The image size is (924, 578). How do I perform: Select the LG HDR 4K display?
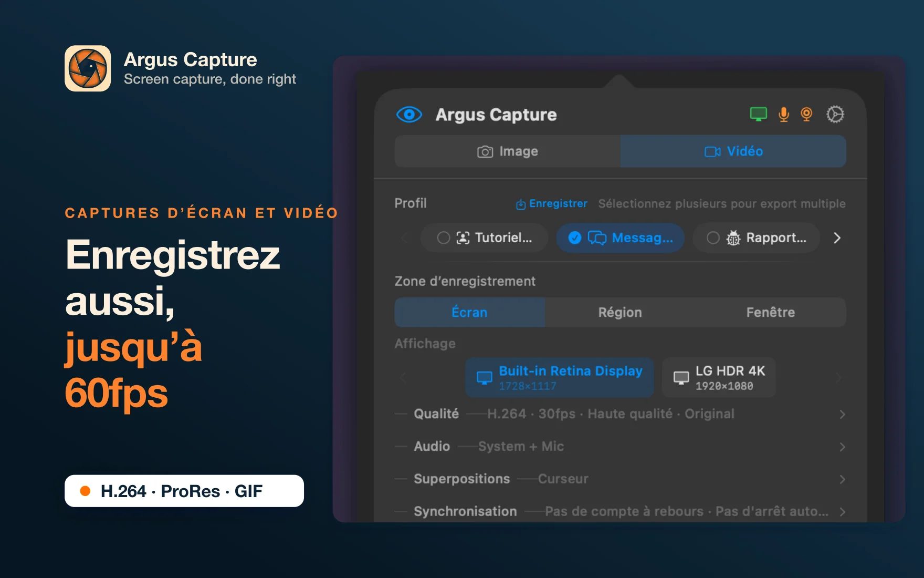point(719,377)
